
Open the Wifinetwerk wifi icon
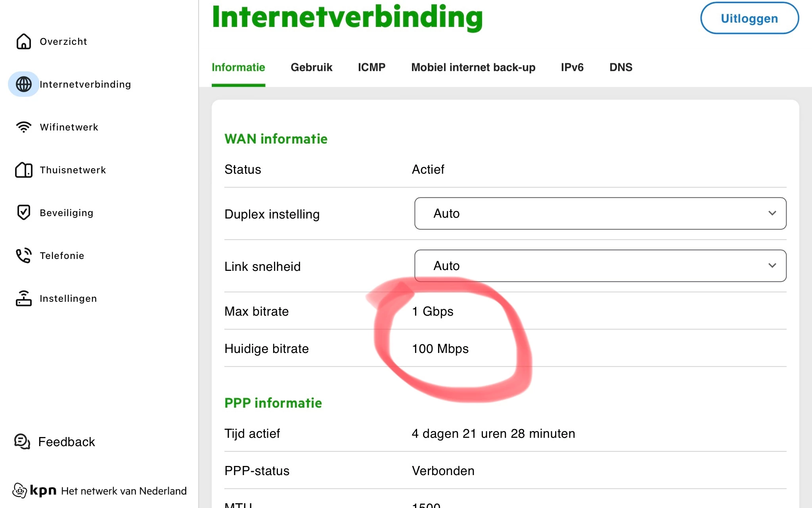click(x=24, y=127)
